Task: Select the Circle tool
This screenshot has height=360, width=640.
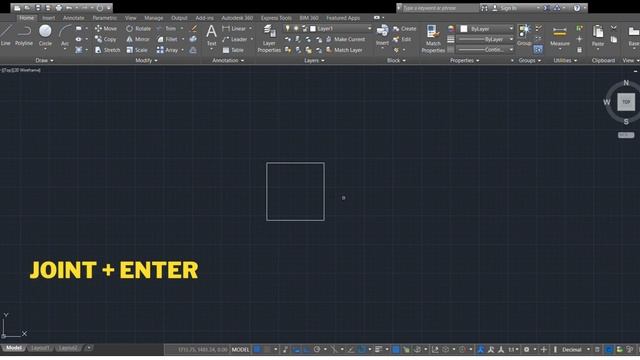Action: [45, 35]
